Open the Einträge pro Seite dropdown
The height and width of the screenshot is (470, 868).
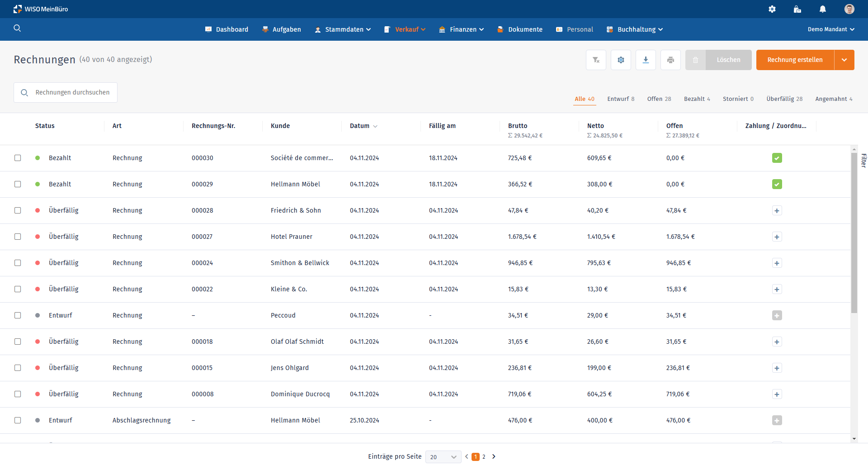443,457
